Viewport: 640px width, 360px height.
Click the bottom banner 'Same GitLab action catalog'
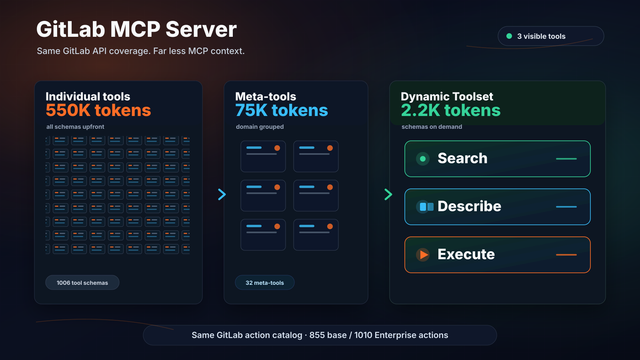pos(320,335)
